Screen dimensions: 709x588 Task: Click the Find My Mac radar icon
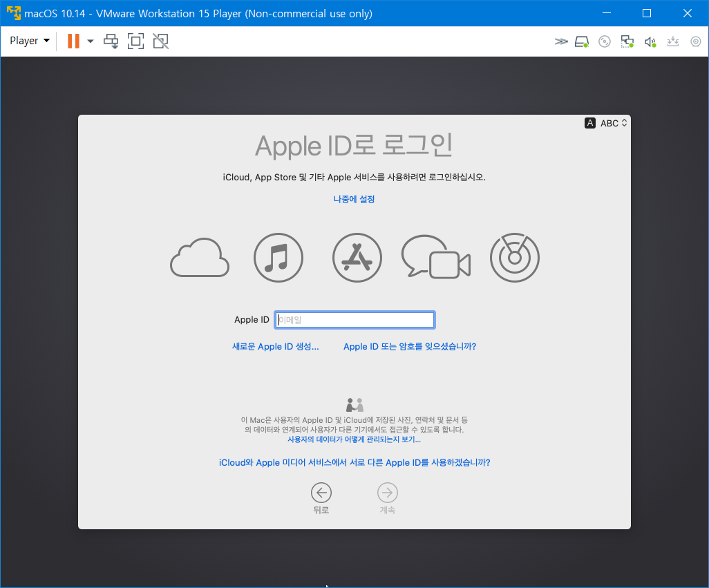515,258
